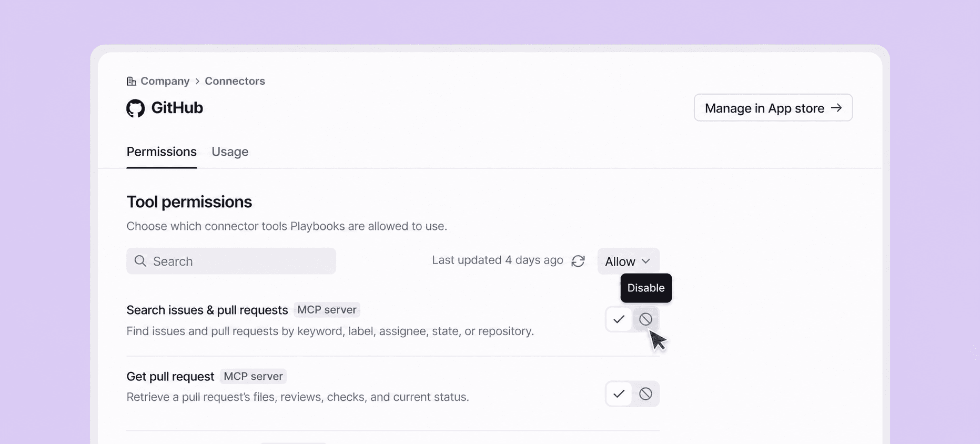The width and height of the screenshot is (980, 444).
Task: Disable Search issues & pull requests tool
Action: pos(645,319)
